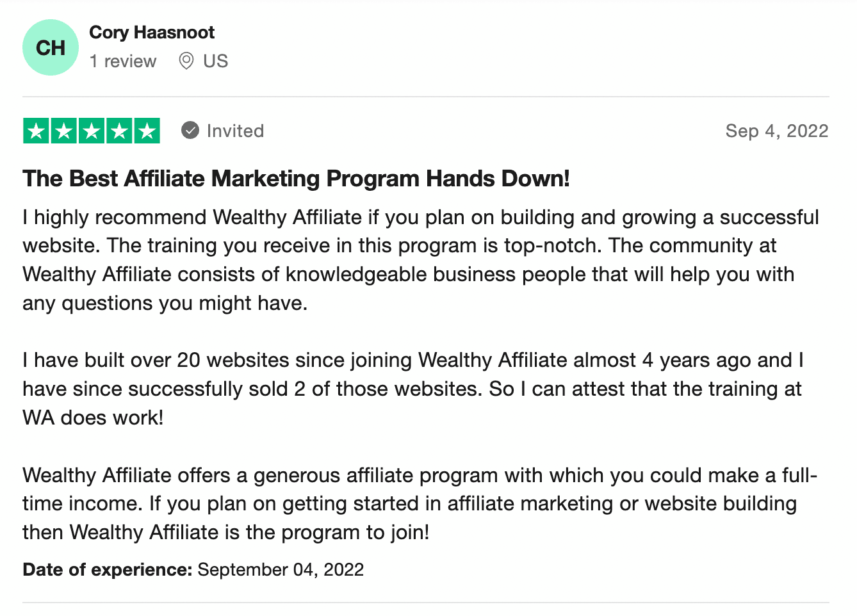Select the US country label
This screenshot has height=616, width=857.
tap(215, 61)
